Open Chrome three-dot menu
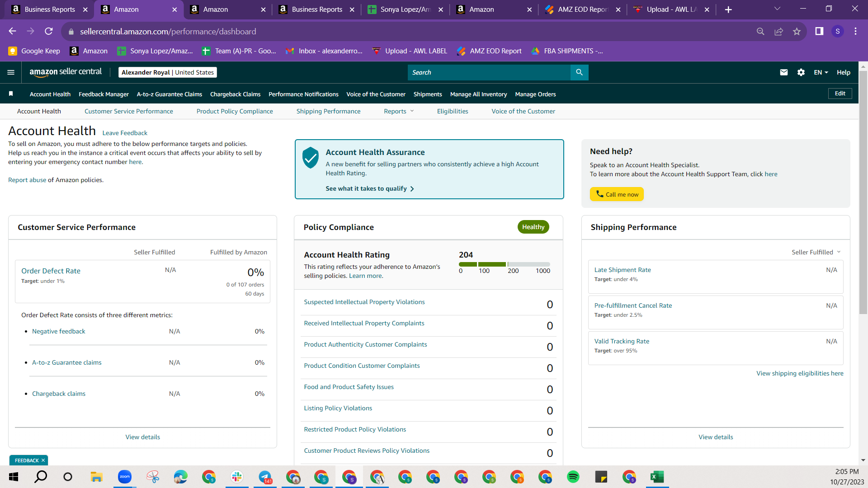Screen dimensions: 868x488 point(855,31)
